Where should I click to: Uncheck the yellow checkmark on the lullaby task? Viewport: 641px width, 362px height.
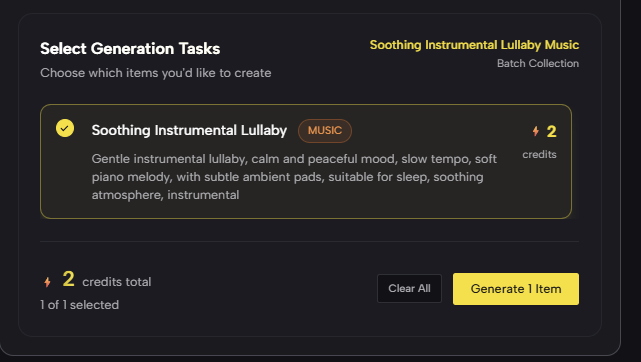click(x=65, y=128)
